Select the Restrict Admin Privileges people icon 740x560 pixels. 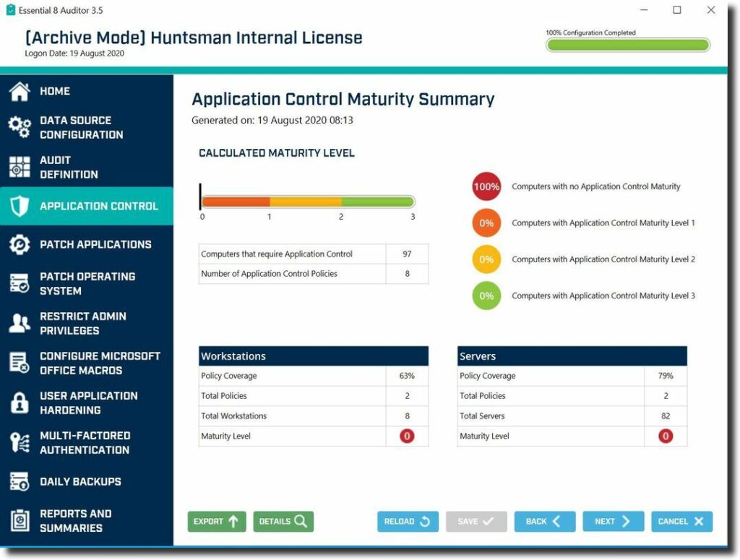click(22, 324)
